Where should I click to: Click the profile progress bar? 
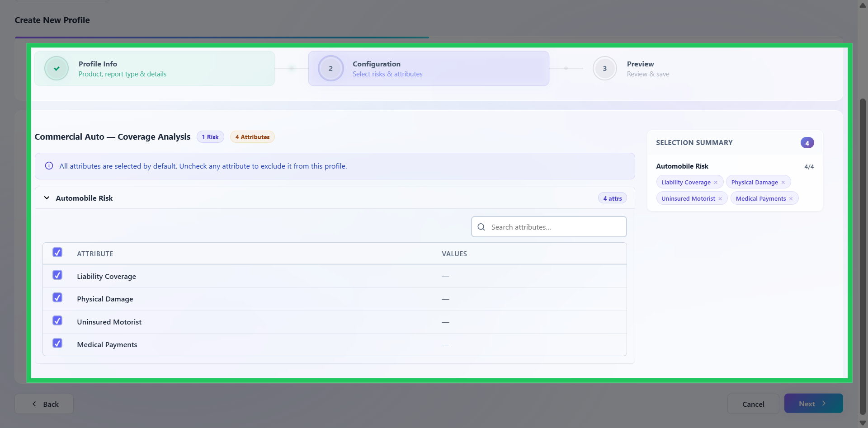coord(429,38)
